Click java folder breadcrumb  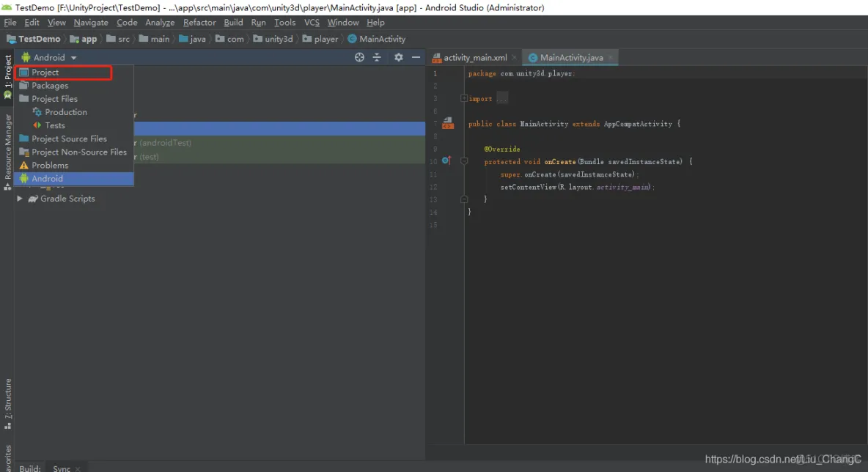coord(192,40)
